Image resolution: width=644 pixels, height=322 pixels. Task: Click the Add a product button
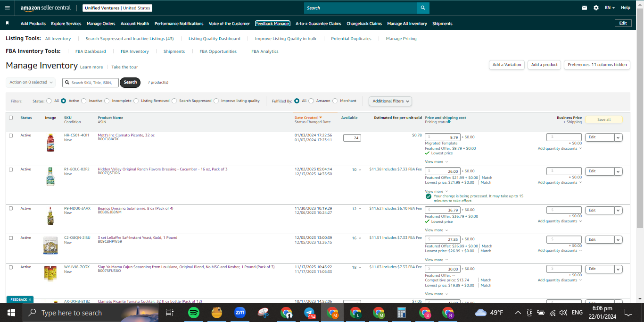tap(545, 65)
